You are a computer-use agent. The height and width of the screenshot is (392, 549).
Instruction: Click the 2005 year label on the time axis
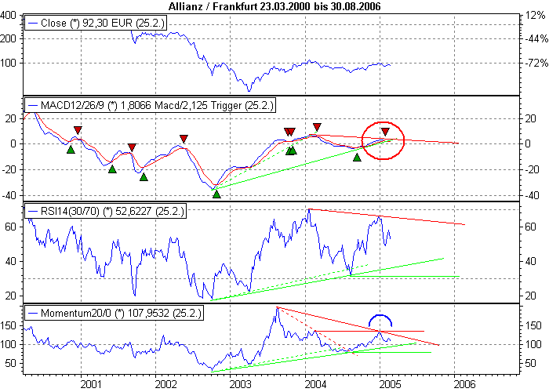click(390, 384)
